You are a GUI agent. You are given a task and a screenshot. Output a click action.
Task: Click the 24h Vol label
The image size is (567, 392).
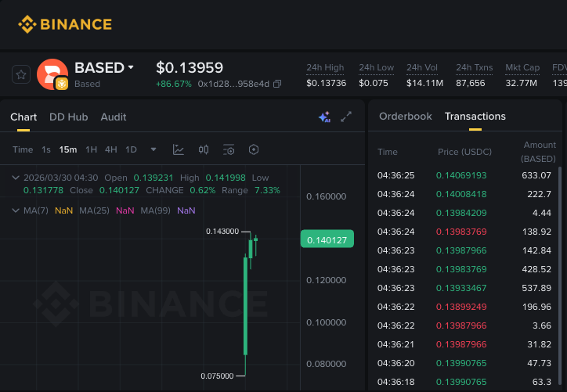click(x=422, y=67)
